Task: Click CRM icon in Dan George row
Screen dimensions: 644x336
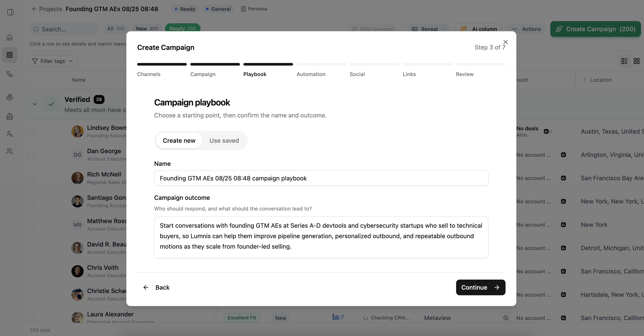Action: click(x=563, y=155)
